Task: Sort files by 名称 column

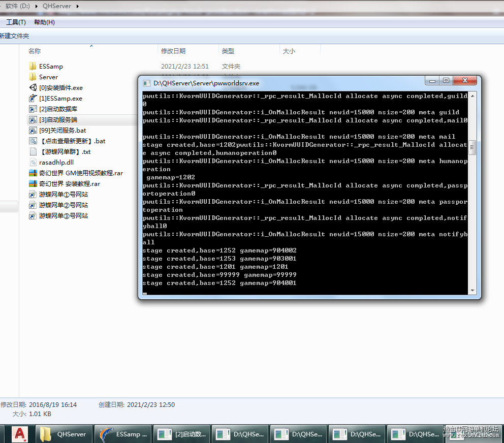Action: click(x=35, y=51)
